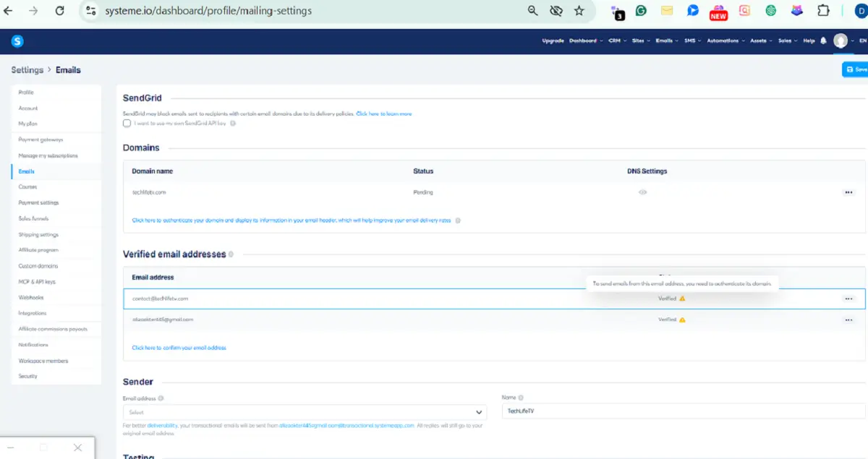Expand the Automations menu
The image size is (868, 459).
(725, 41)
